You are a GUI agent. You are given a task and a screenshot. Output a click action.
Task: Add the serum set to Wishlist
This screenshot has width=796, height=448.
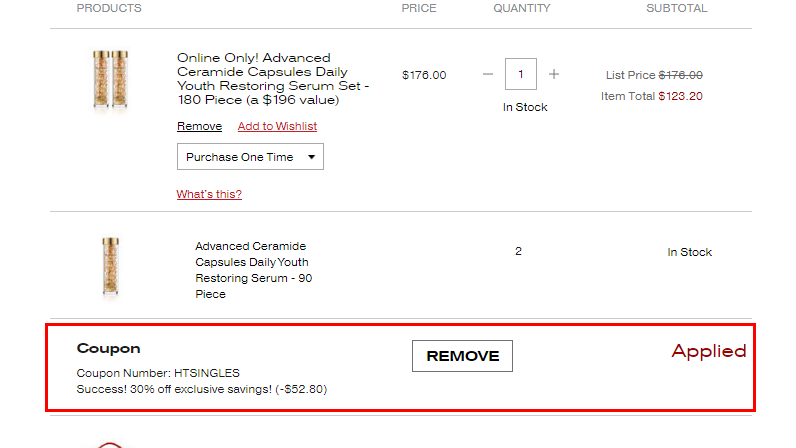click(x=277, y=126)
